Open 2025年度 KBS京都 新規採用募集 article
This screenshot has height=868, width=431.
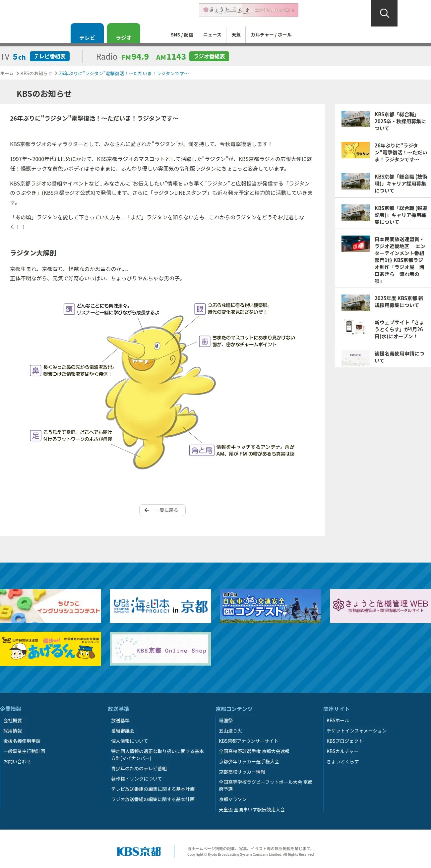coord(399,301)
